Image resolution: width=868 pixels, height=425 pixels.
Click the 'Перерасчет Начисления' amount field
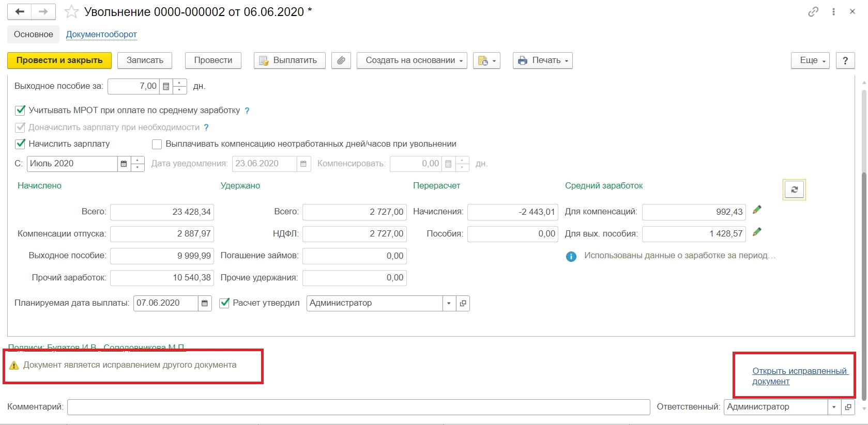[x=513, y=212]
